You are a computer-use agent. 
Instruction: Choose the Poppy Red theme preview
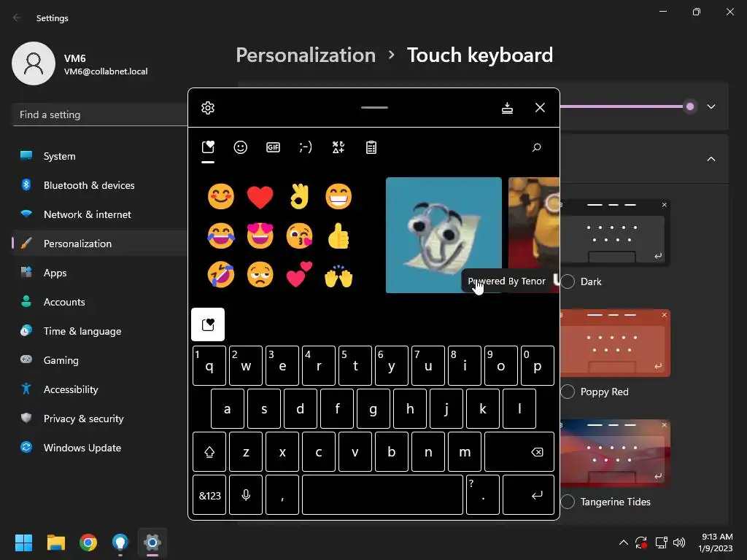[x=615, y=343]
